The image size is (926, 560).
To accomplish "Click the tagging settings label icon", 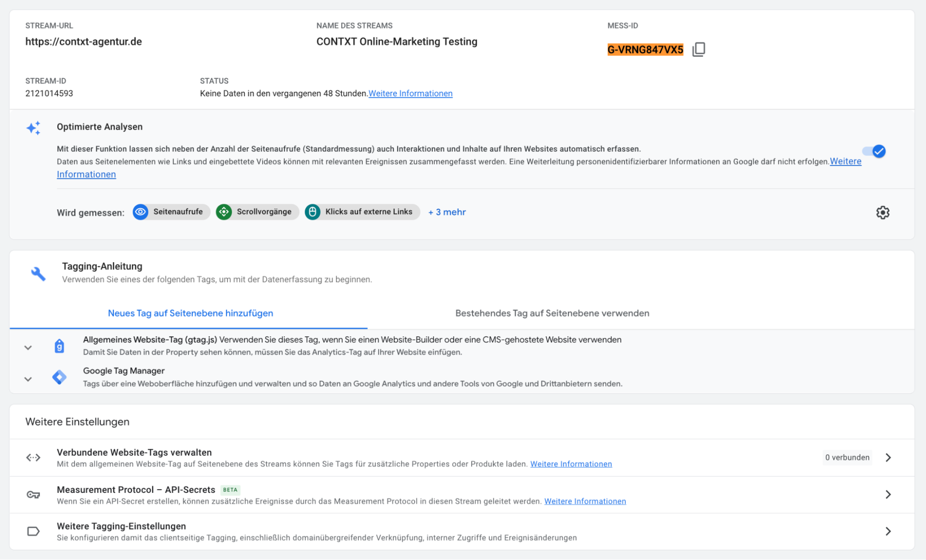I will 33,531.
